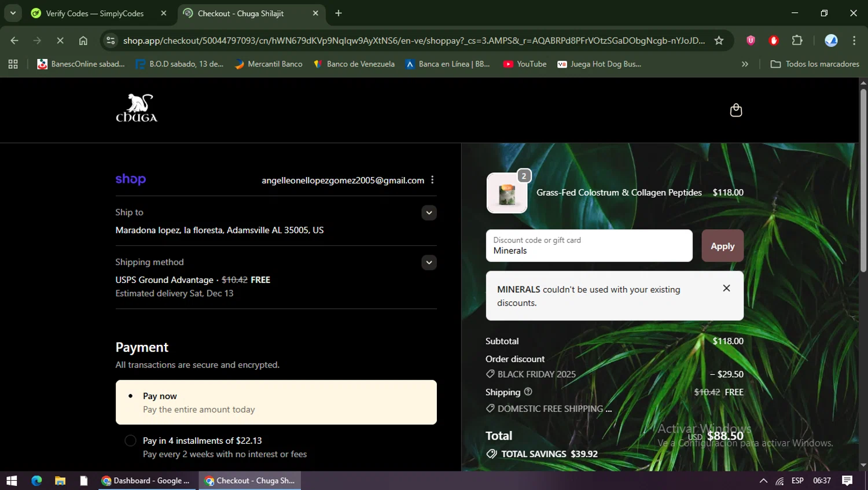Click the 06:37 taskbar clock

point(822,481)
